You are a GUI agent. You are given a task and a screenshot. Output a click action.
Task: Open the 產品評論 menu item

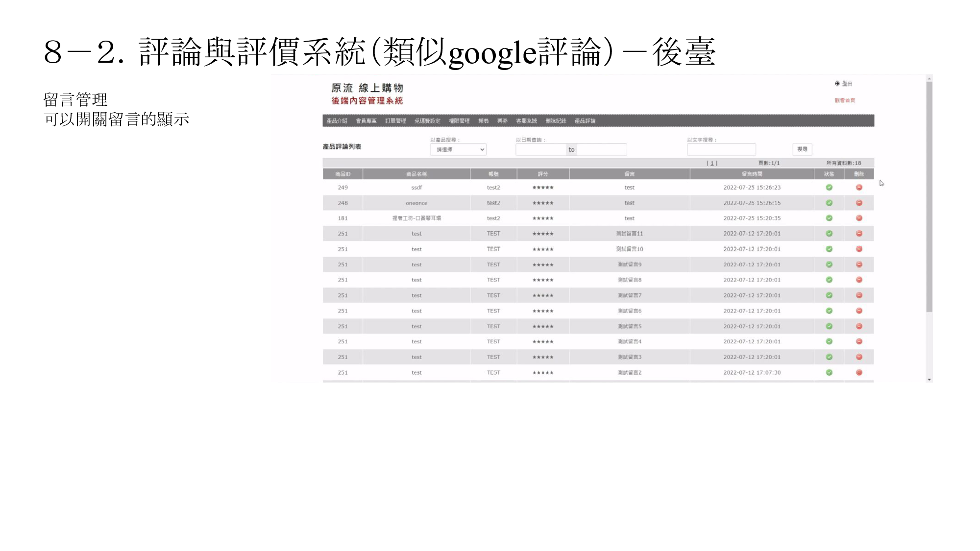(x=585, y=121)
